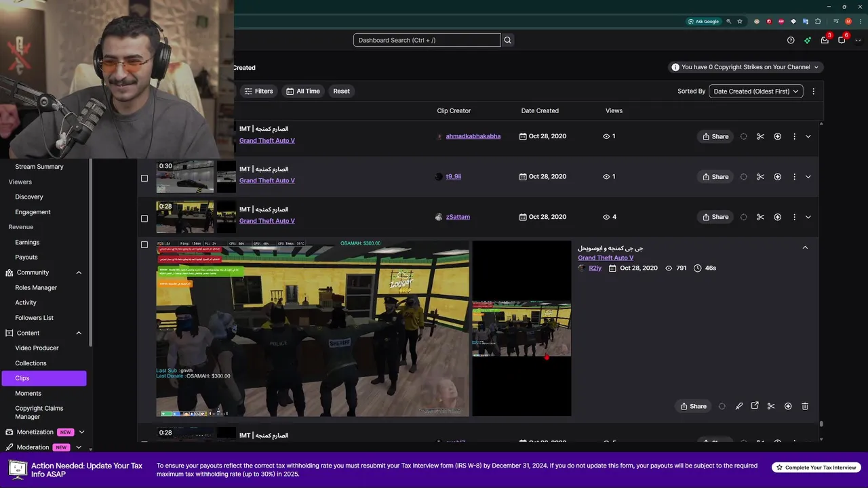Click the green sparkle icon in header
The width and height of the screenshot is (868, 488).
tap(808, 40)
